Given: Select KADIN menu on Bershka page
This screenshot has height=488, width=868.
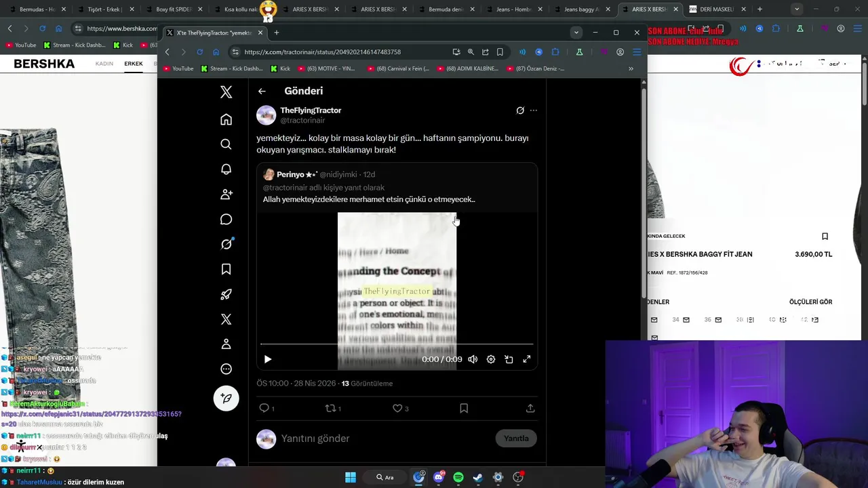Looking at the screenshot, I should coord(104,64).
